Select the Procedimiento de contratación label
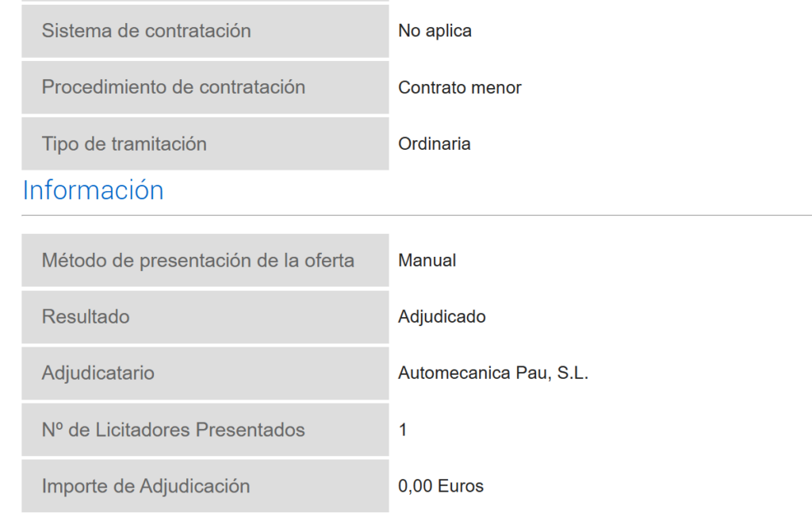This screenshot has height=513, width=812. tap(205, 87)
